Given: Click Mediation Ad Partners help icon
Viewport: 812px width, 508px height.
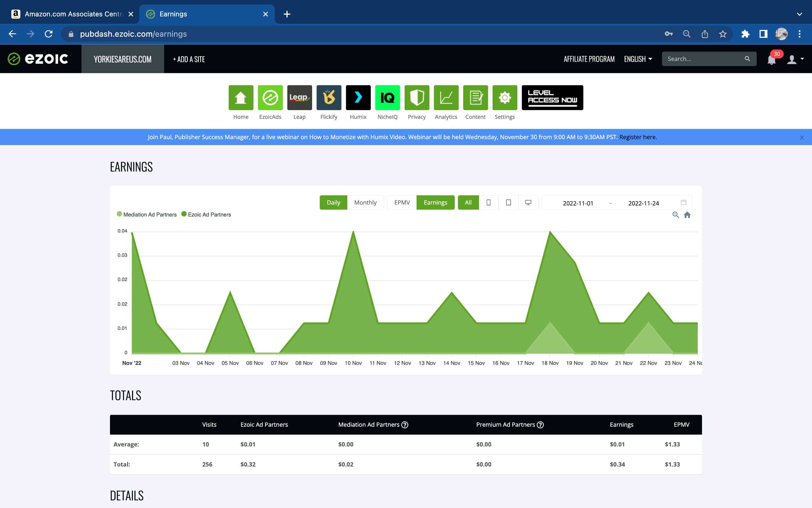Looking at the screenshot, I should (x=405, y=425).
